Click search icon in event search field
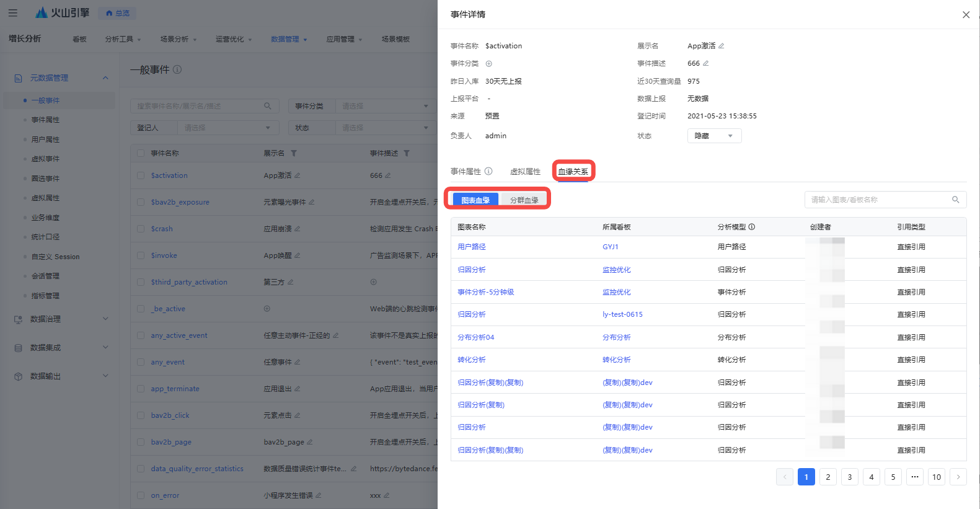 [268, 106]
